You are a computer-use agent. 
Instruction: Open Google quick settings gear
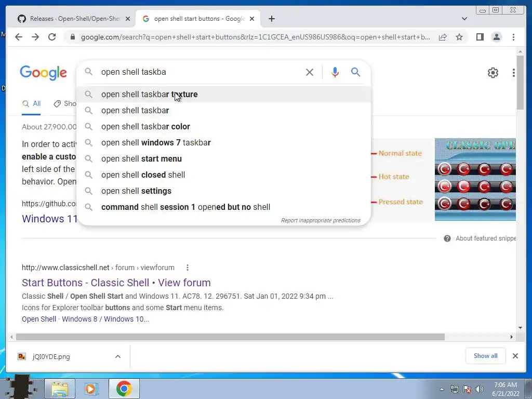[493, 73]
